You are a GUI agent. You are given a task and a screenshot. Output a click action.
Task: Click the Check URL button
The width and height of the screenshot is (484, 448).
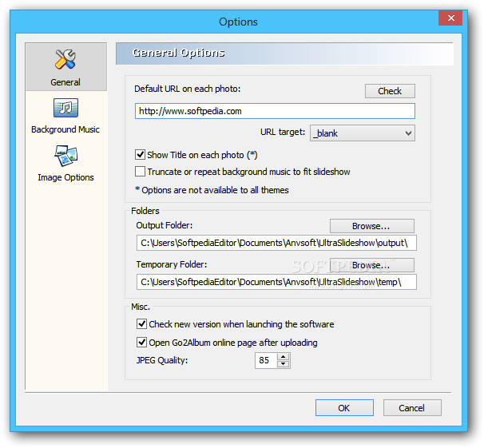pos(390,91)
